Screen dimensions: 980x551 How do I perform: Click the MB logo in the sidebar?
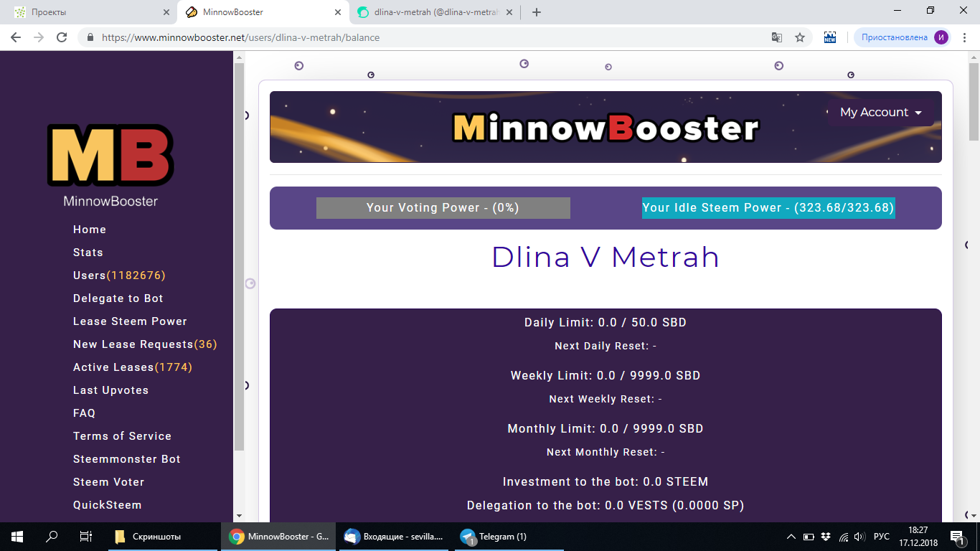(x=110, y=155)
